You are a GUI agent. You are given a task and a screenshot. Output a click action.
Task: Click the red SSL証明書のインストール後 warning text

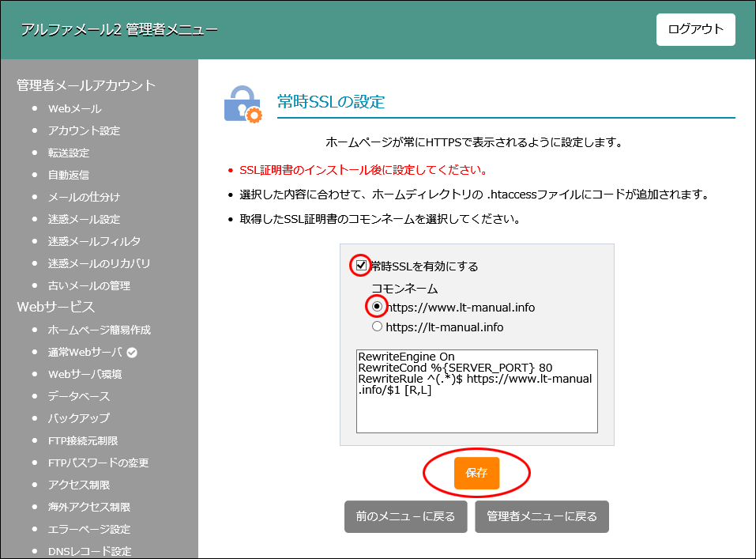pyautogui.click(x=364, y=170)
